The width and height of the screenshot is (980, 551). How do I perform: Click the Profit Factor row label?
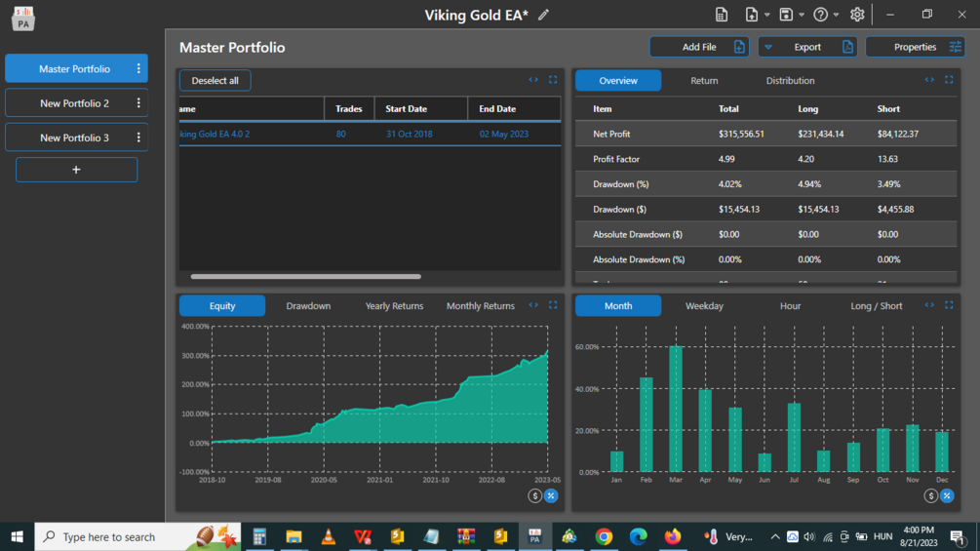(616, 159)
